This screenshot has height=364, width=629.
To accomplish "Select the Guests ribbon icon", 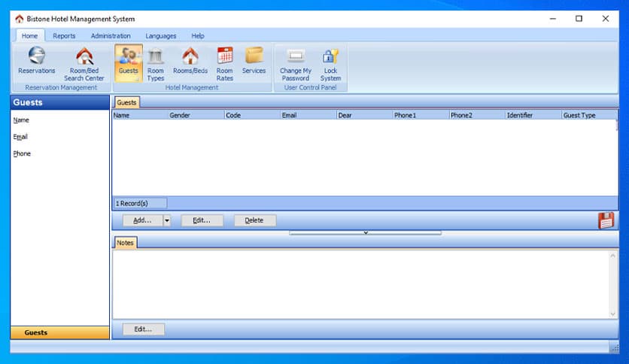I will (129, 62).
